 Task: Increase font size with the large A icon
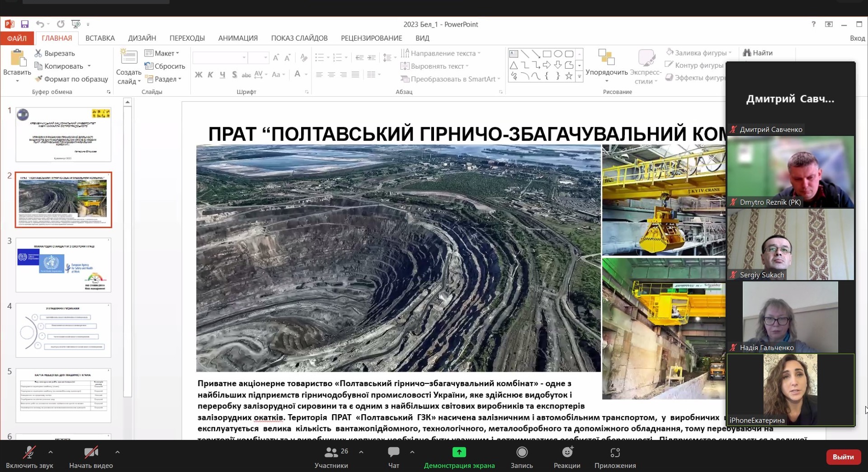pos(276,57)
